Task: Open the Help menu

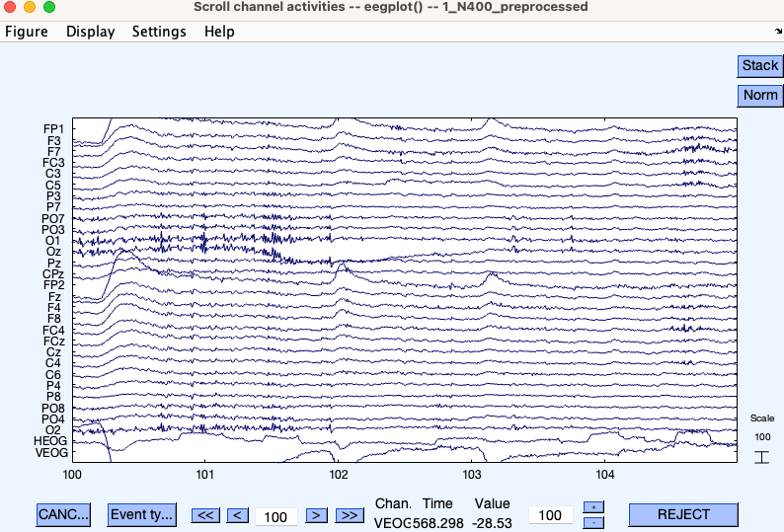Action: point(219,32)
